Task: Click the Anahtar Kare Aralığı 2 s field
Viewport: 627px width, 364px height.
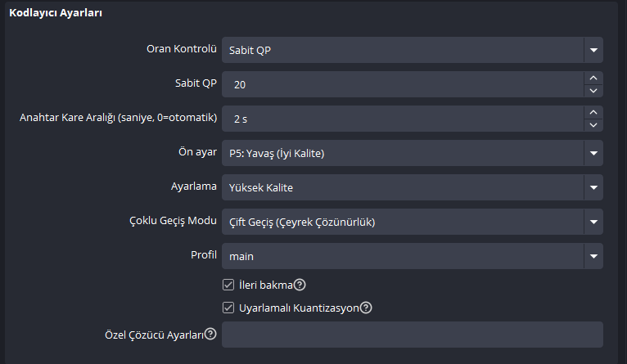Action: [403, 119]
